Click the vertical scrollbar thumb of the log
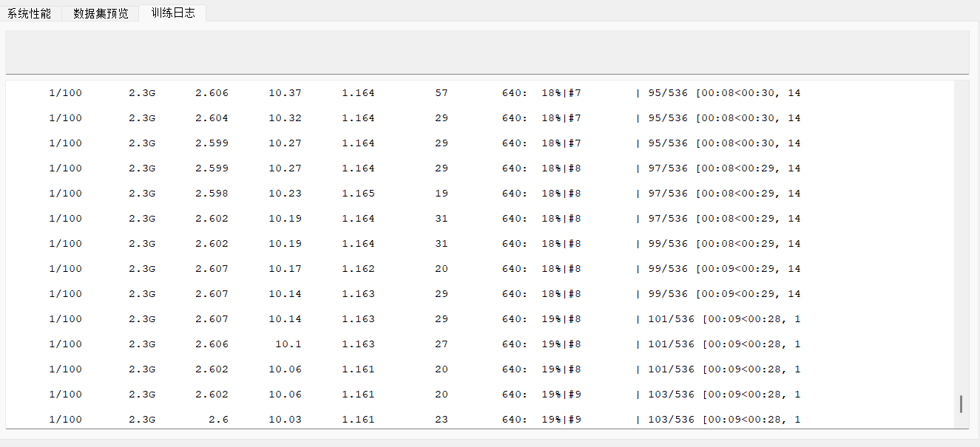 961,404
